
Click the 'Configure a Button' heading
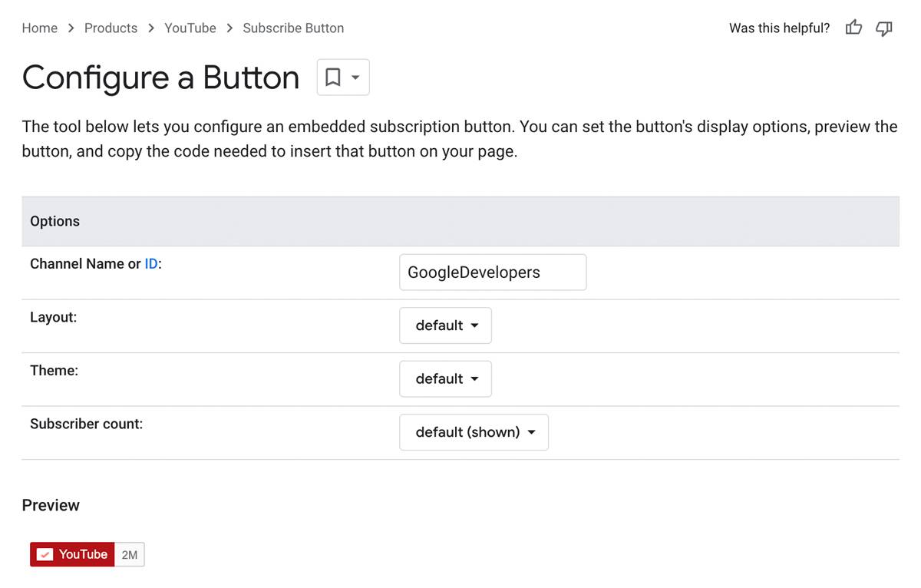pos(160,78)
